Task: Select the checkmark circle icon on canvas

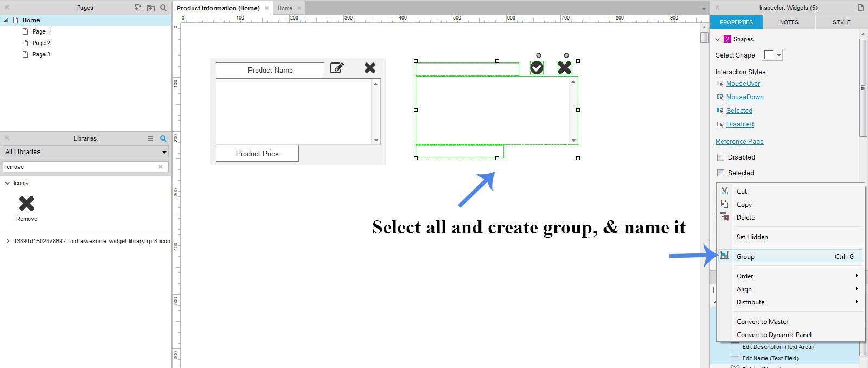Action: 537,67
